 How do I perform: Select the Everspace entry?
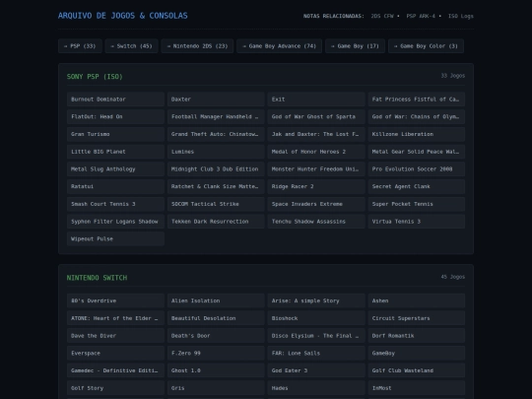point(115,354)
